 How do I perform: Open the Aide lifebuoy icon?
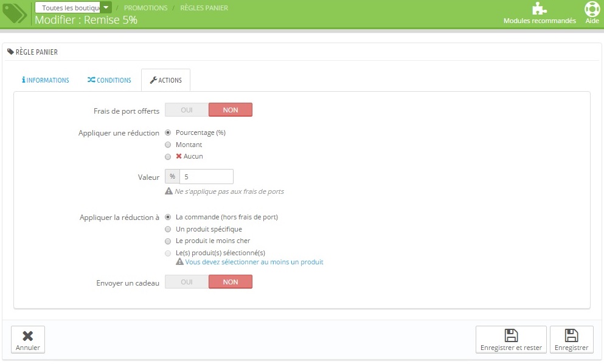pyautogui.click(x=592, y=9)
